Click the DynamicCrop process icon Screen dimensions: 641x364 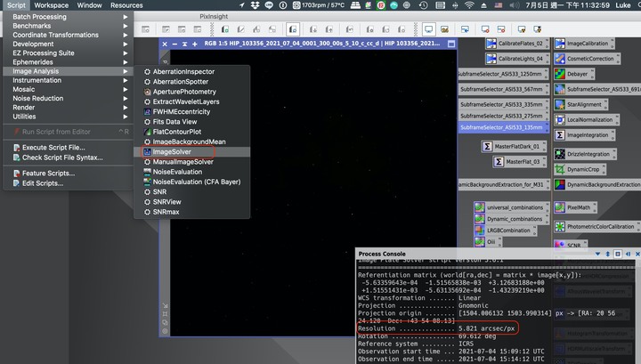[x=580, y=169]
